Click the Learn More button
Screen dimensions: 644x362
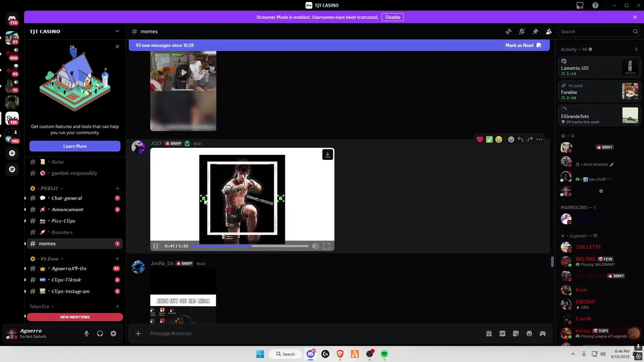click(75, 146)
